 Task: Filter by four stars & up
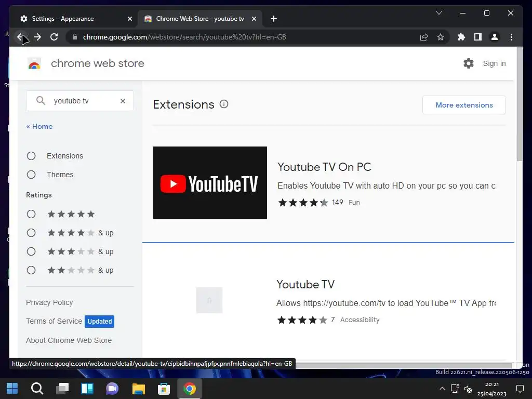coord(31,233)
